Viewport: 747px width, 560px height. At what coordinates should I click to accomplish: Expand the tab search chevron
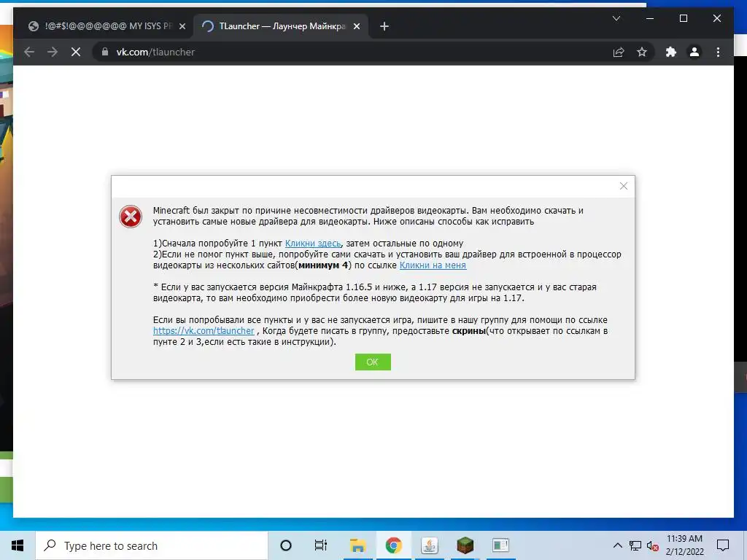616,18
